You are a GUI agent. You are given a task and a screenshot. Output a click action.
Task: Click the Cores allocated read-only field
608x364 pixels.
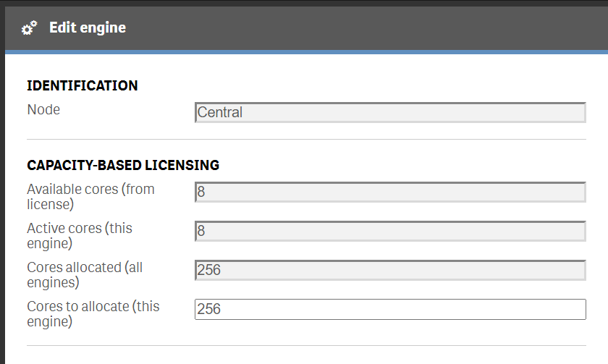click(390, 270)
